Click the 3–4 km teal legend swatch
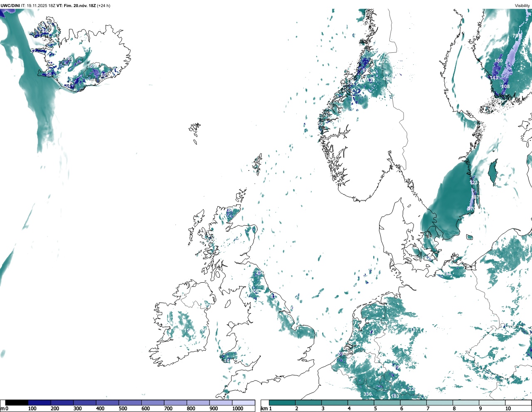Viewport: 532px width, 412px height. click(x=335, y=402)
